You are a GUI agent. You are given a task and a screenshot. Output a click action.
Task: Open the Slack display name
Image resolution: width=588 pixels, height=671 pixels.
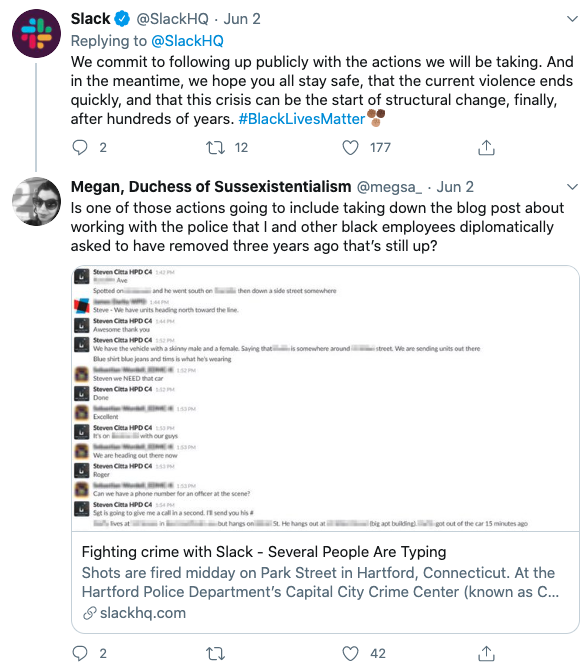90,19
